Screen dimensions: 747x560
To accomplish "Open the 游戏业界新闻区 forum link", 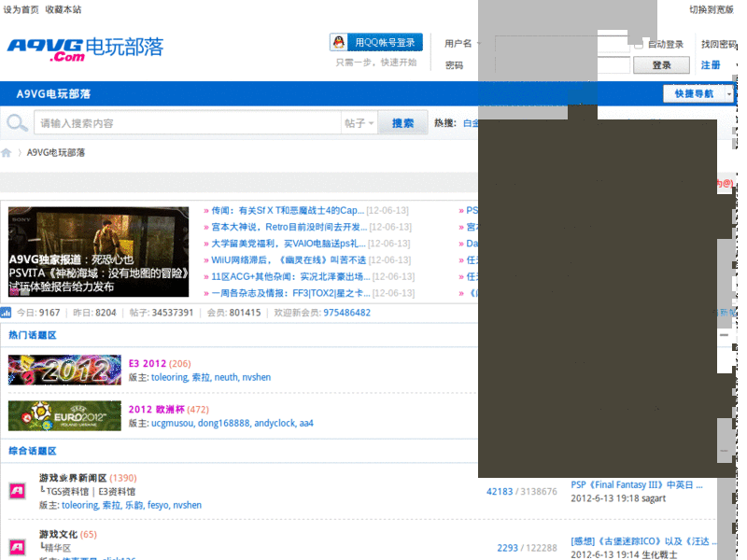I will [x=73, y=478].
